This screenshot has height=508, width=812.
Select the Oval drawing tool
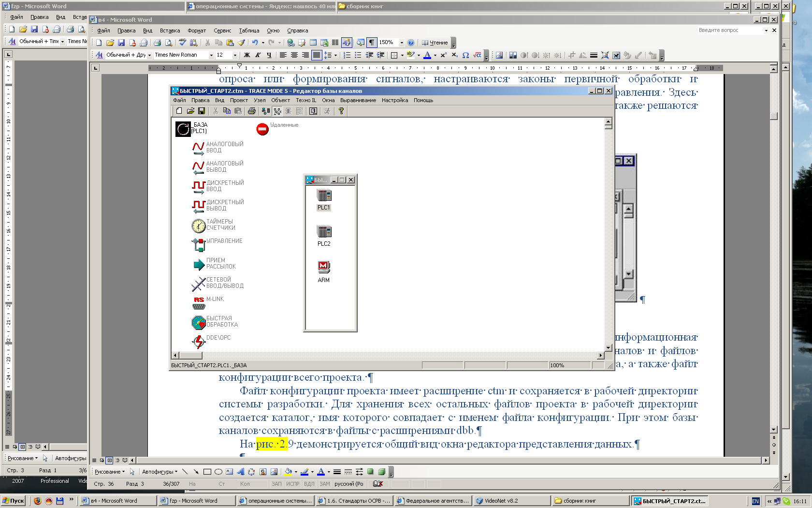click(218, 472)
